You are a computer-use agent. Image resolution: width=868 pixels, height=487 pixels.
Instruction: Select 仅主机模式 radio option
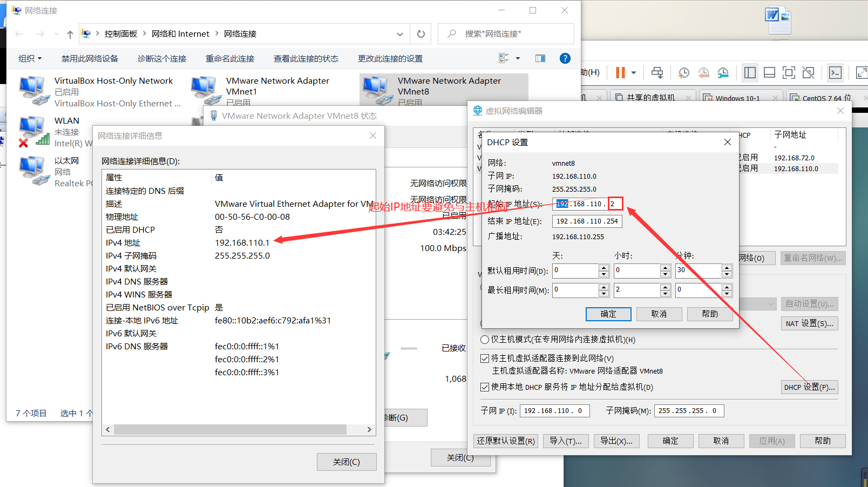coord(485,340)
